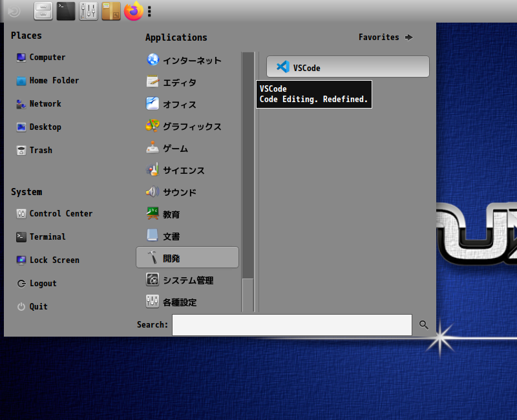This screenshot has height=420, width=517.
Task: Choose Lock Screen from the System list
Action: pos(48,260)
